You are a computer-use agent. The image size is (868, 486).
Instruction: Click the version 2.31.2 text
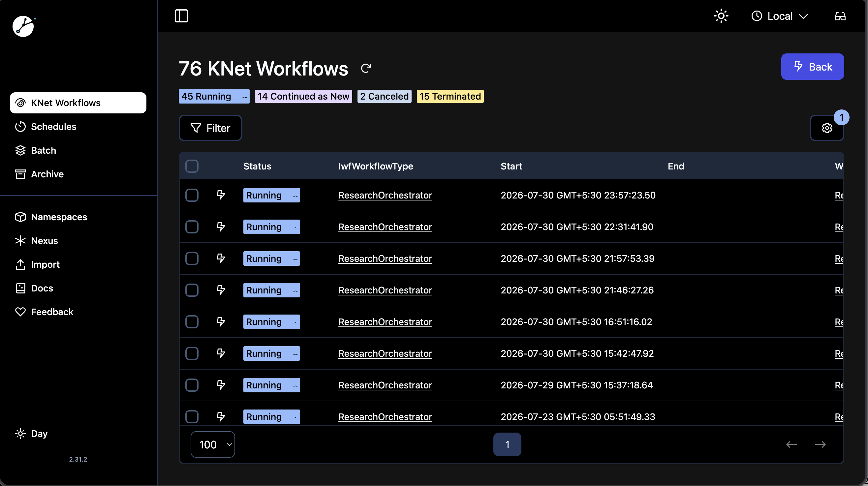78,459
